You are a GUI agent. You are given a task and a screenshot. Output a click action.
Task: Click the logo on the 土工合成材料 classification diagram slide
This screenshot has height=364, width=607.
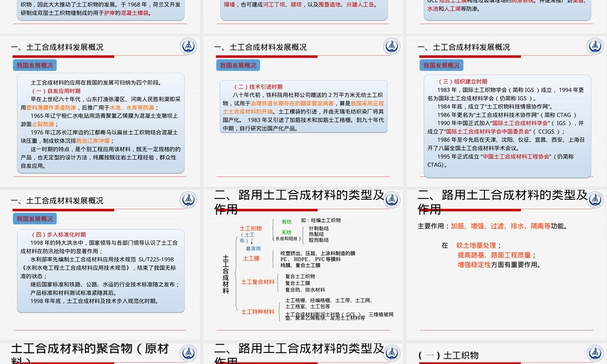(x=392, y=200)
